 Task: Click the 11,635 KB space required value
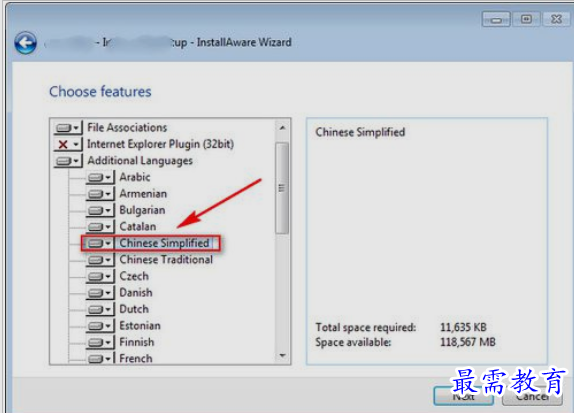coord(463,327)
